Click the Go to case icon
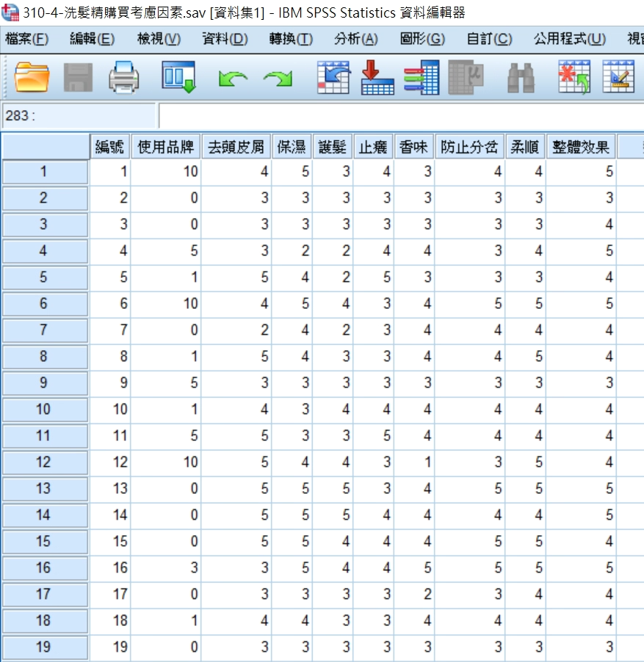The image size is (644, 662). coord(333,76)
